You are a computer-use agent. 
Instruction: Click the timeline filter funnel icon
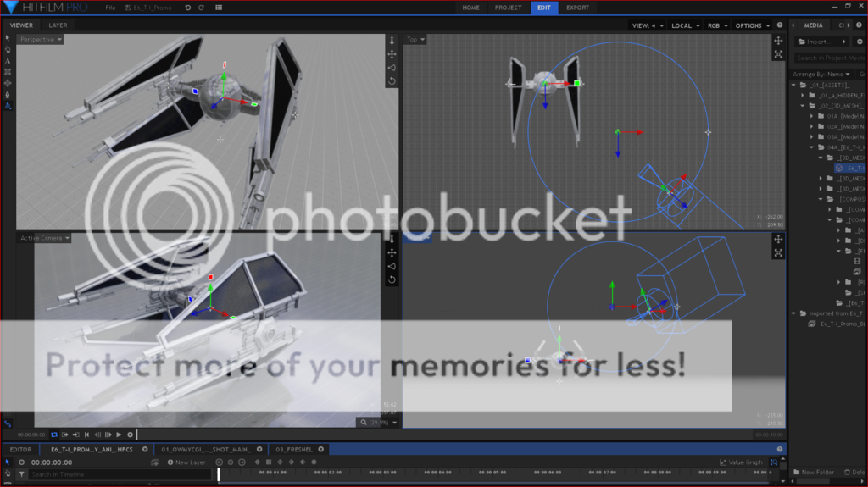click(x=21, y=474)
